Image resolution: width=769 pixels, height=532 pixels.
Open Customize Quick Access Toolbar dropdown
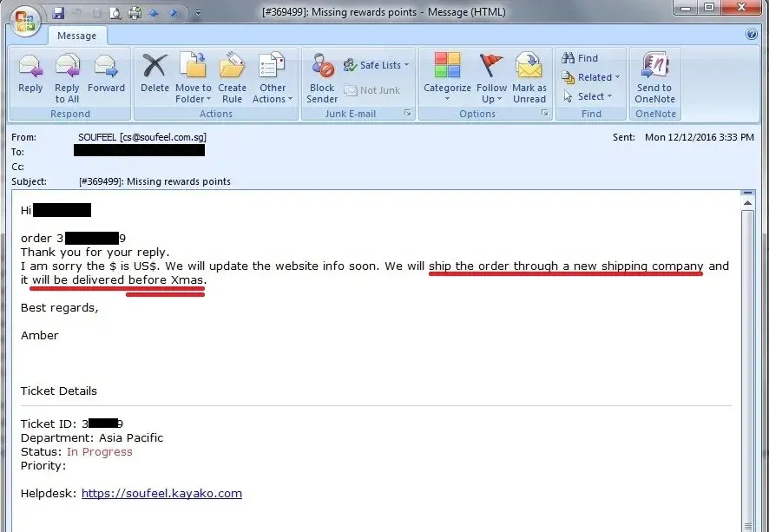point(198,13)
